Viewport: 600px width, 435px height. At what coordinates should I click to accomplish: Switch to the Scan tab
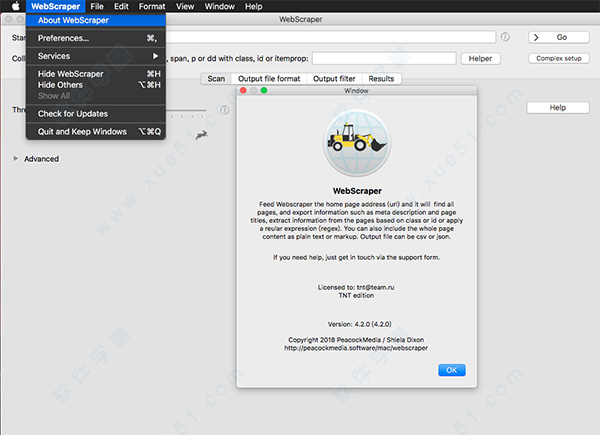pos(216,79)
